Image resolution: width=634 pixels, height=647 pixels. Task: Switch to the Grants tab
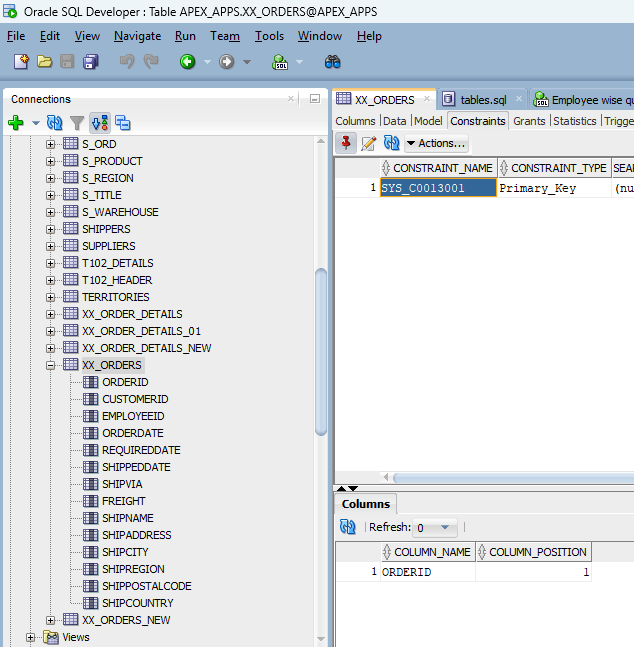tap(529, 121)
